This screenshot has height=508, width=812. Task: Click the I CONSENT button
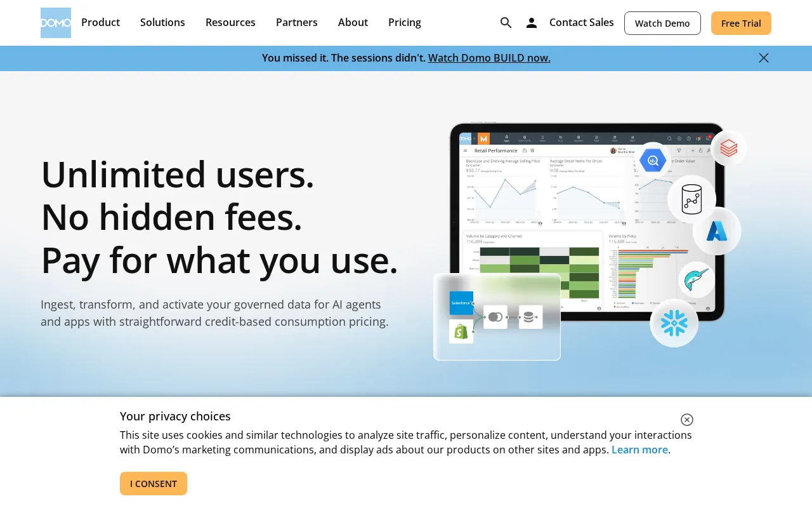(x=154, y=483)
